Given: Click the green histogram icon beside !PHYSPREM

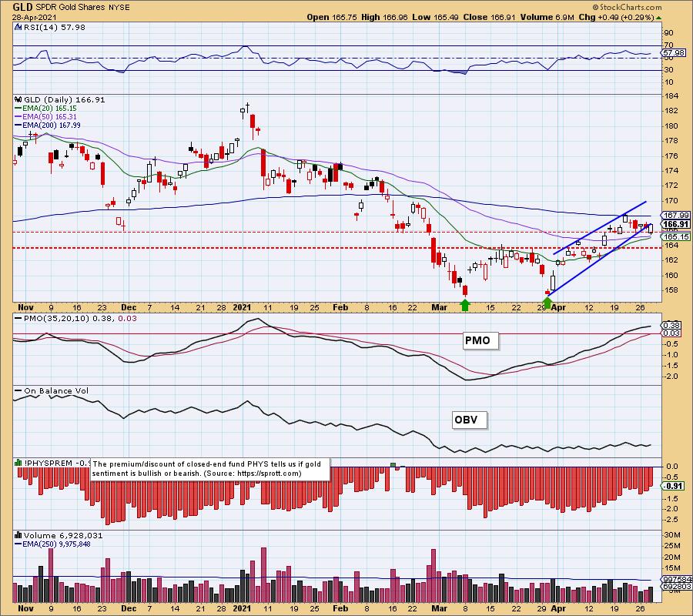Looking at the screenshot, I should [x=18, y=463].
